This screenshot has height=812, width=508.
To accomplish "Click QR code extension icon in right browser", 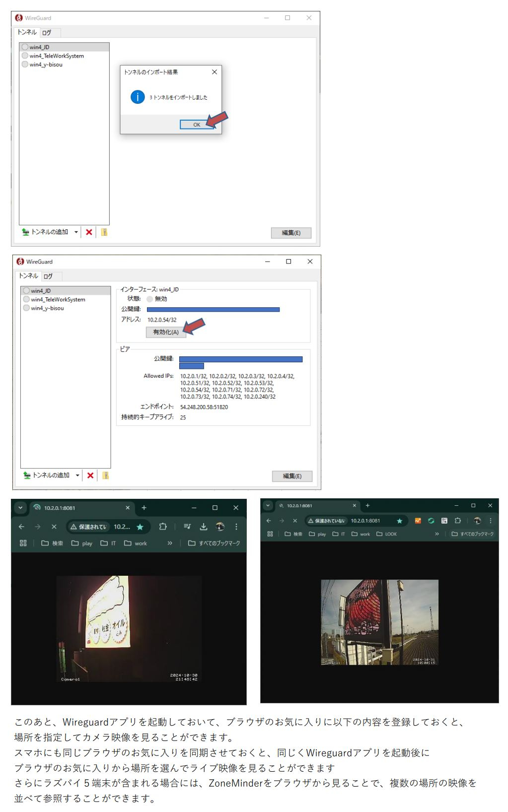I will pos(444,521).
